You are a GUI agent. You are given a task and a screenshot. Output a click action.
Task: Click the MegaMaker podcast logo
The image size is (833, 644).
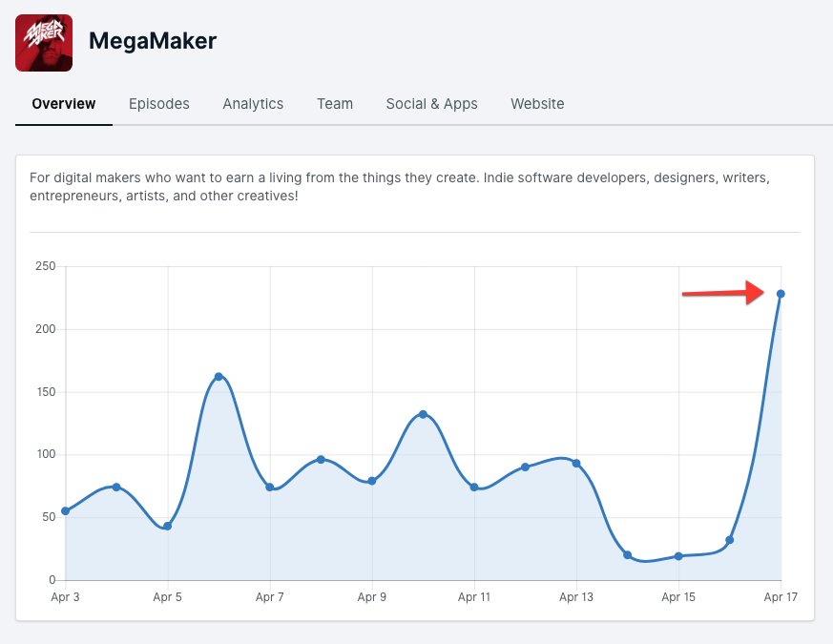[x=44, y=43]
